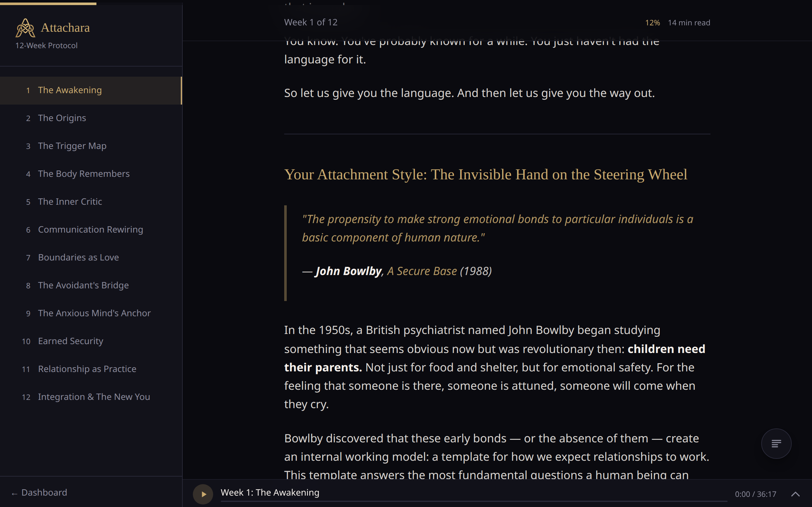Open the floating table of contents button
The image size is (812, 507).
(x=776, y=444)
